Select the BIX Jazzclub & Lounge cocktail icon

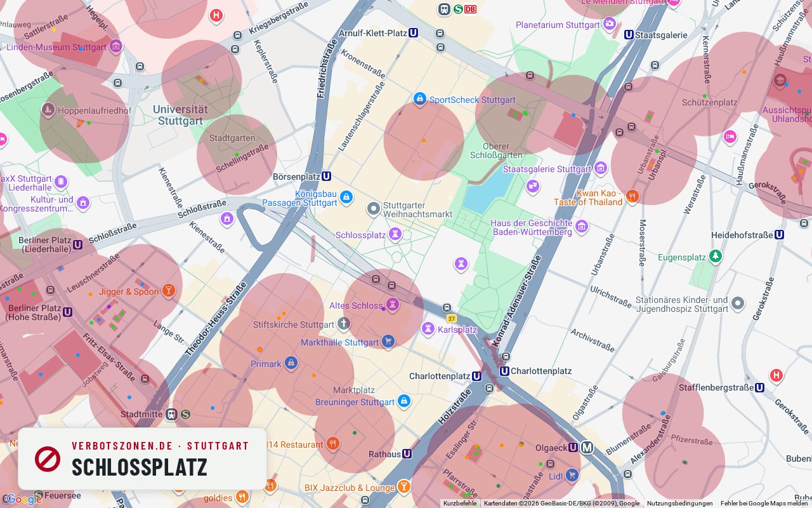click(404, 487)
